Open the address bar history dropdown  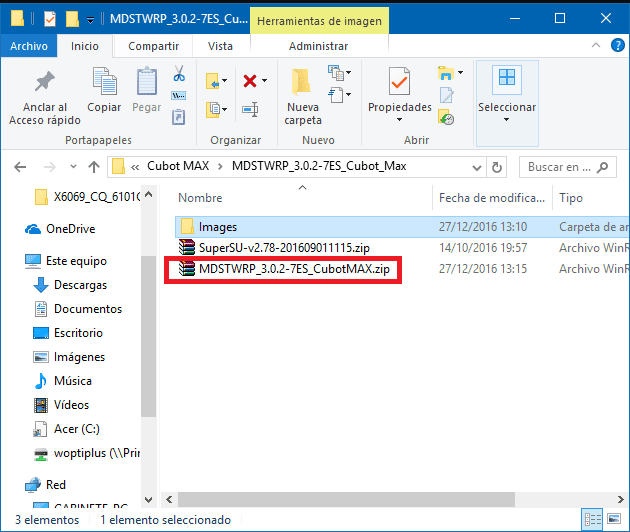point(477,167)
